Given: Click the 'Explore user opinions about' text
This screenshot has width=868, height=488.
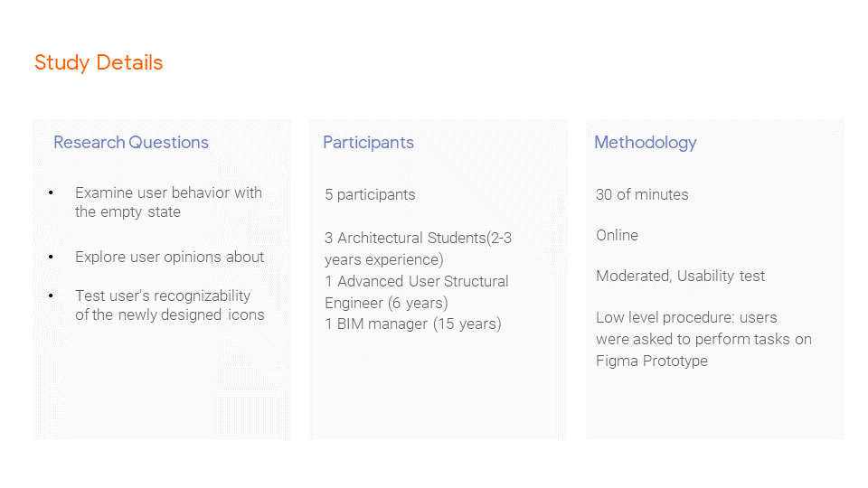Looking at the screenshot, I should (169, 257).
